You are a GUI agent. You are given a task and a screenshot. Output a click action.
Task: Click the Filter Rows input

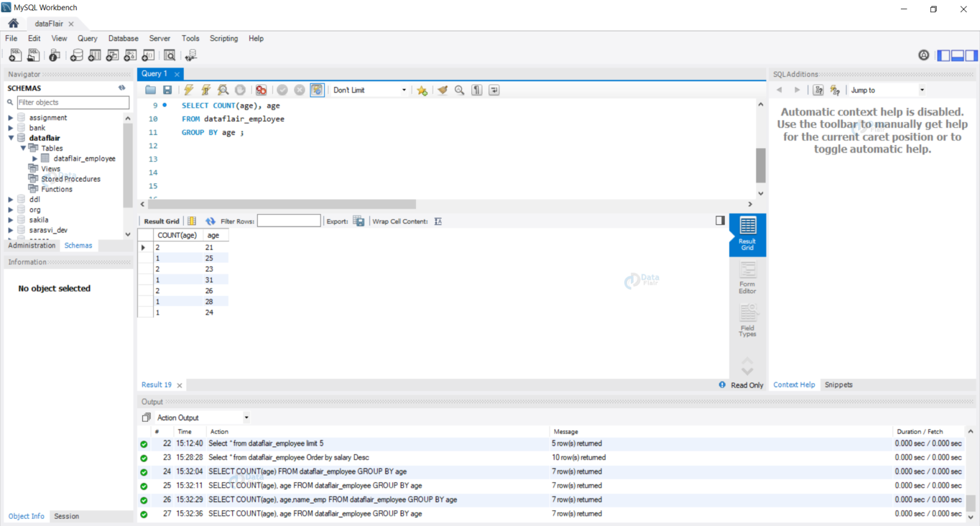pos(288,221)
